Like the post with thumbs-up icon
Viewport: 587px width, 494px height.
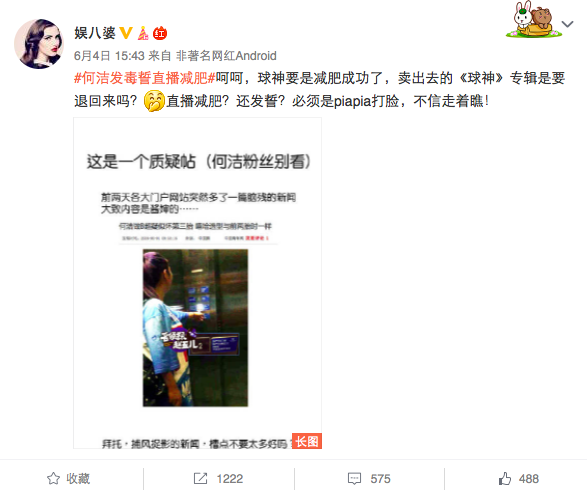(x=505, y=479)
